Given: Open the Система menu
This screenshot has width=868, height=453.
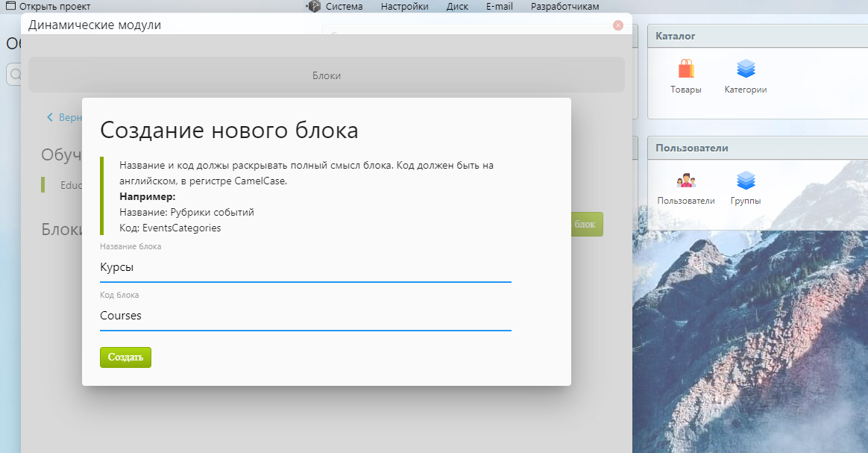Looking at the screenshot, I should point(344,7).
